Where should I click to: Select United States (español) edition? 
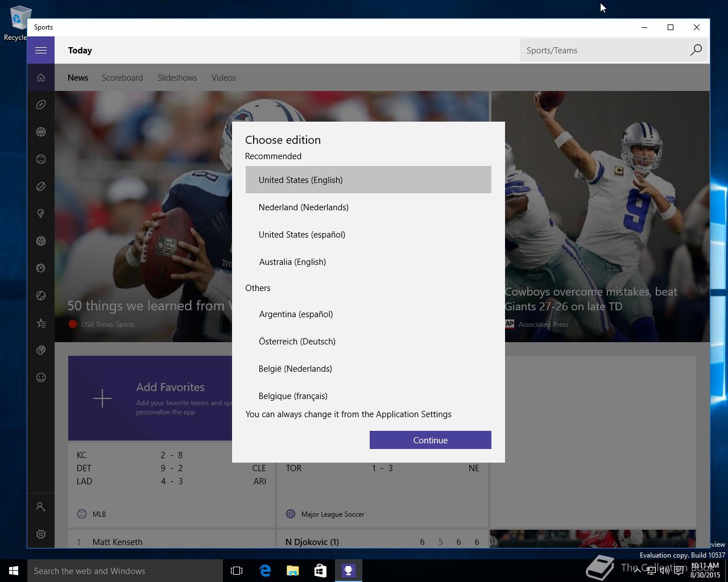369,234
